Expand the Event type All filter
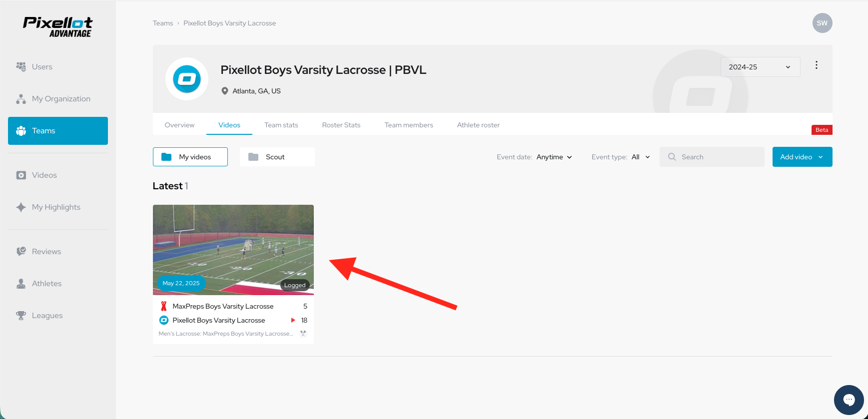868x419 pixels. click(641, 157)
